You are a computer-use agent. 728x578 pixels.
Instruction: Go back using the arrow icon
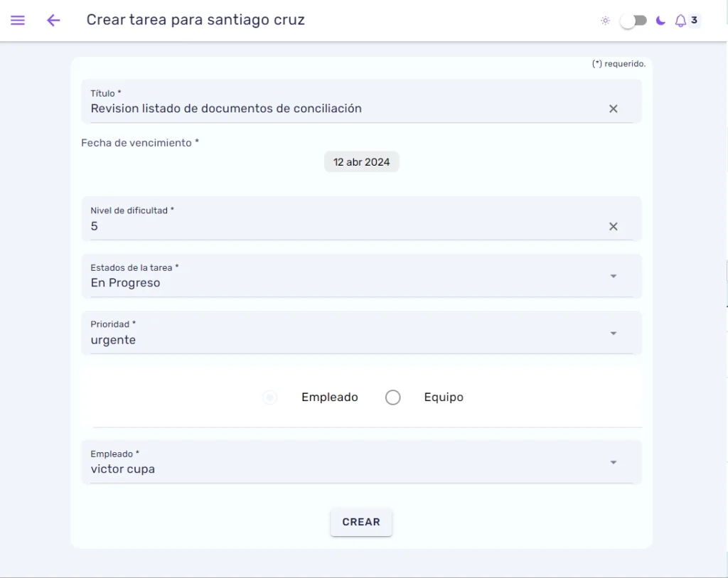pos(53,20)
